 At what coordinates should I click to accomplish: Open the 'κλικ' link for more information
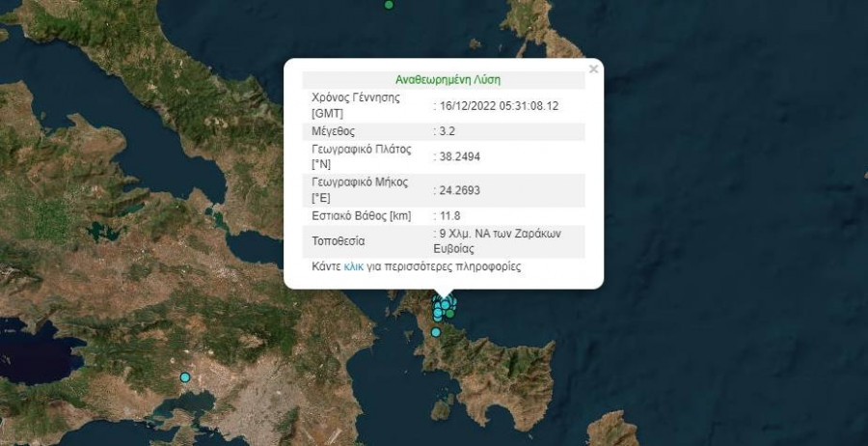353,266
